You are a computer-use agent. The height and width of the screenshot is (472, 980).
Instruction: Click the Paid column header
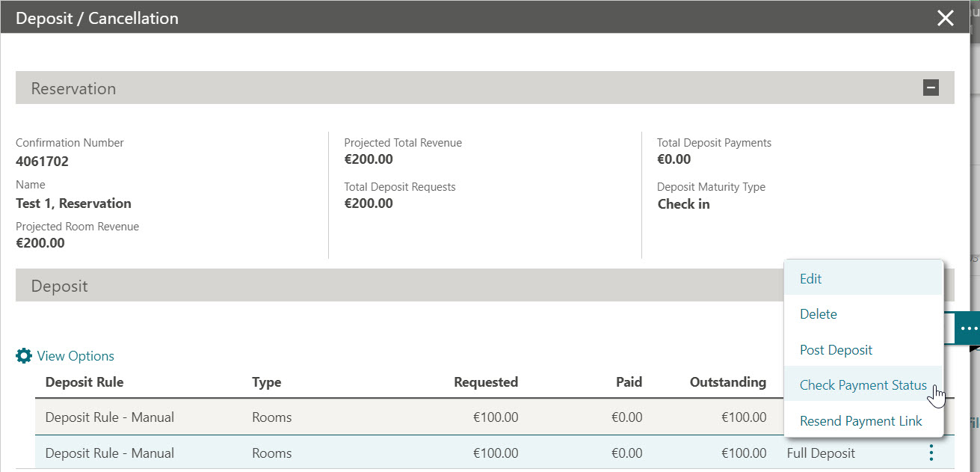tap(628, 381)
